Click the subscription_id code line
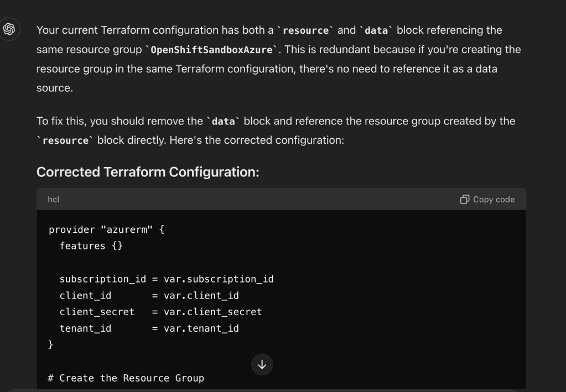 coord(167,279)
